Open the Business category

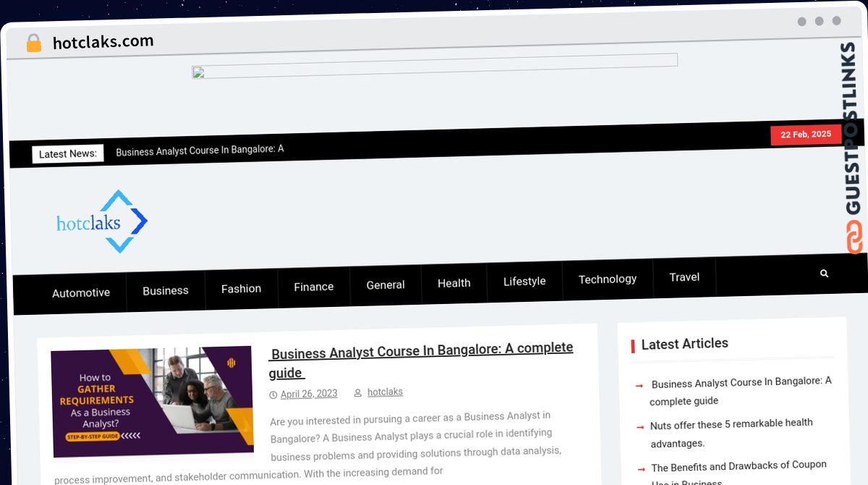pyautogui.click(x=166, y=290)
